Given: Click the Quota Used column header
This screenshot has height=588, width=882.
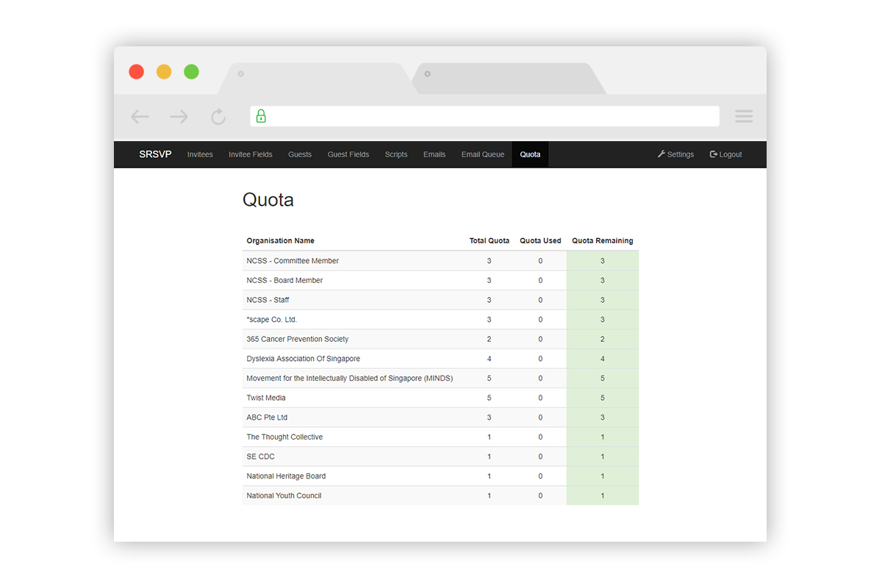Looking at the screenshot, I should click(540, 240).
